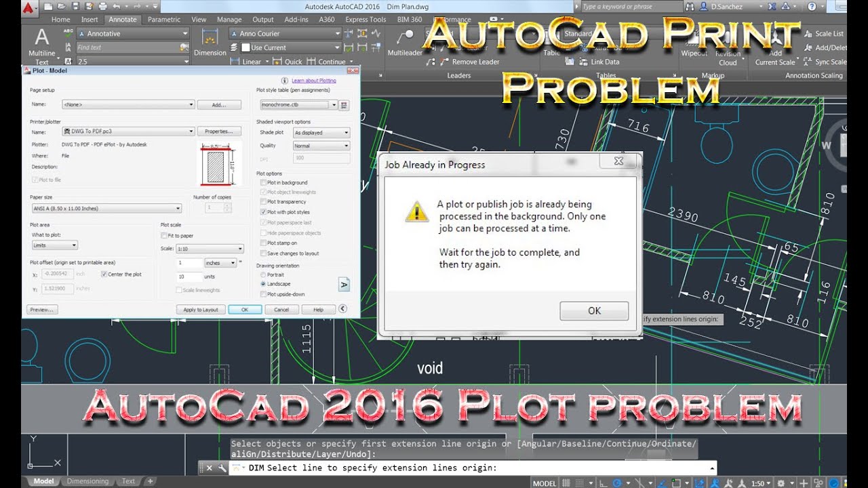Open the Parametric ribbon tab
Image resolution: width=868 pixels, height=488 pixels.
(164, 20)
